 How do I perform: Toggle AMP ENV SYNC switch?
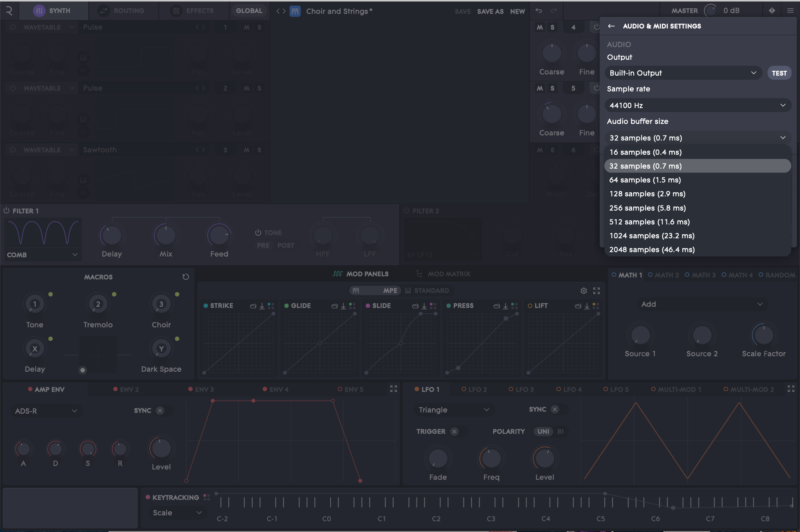coord(160,410)
